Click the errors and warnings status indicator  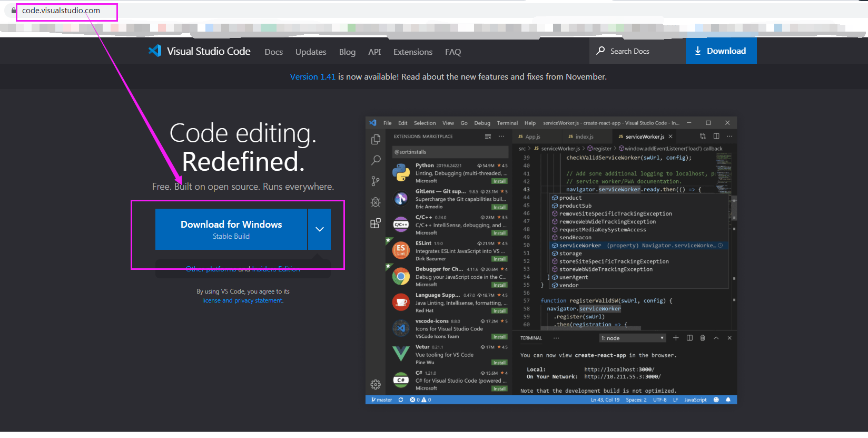pyautogui.click(x=420, y=400)
